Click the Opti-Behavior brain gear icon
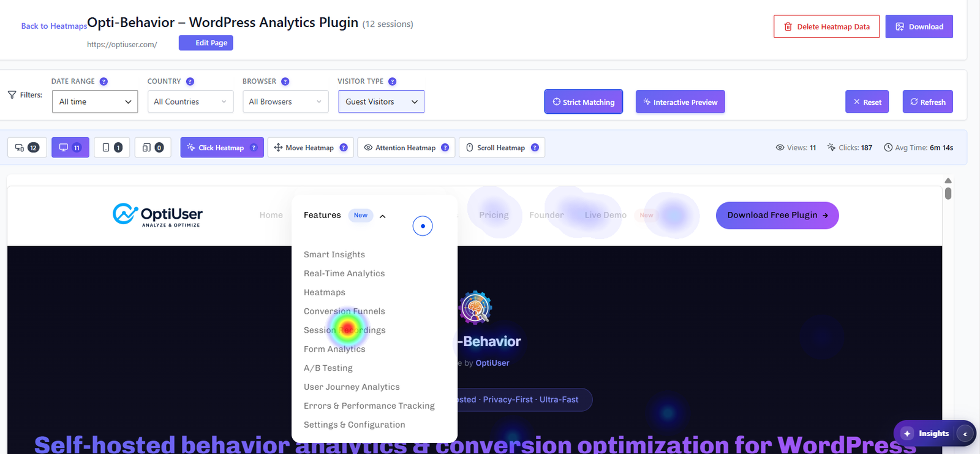Image resolution: width=980 pixels, height=454 pixels. point(475,307)
